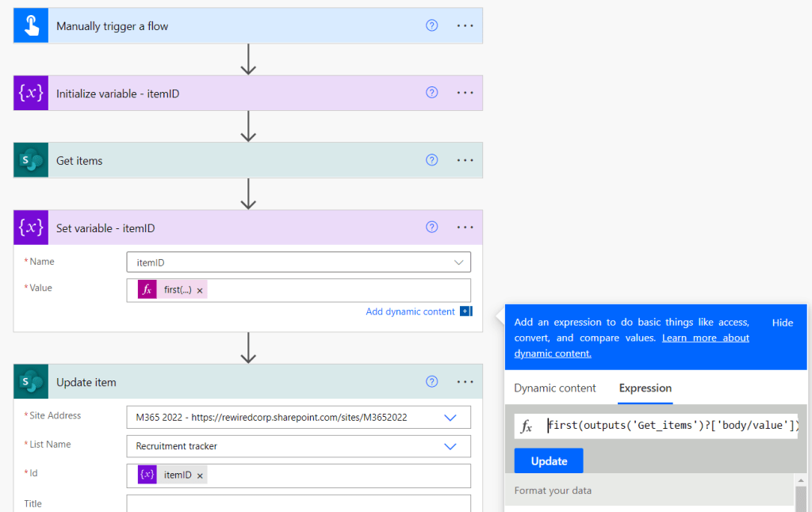Expand the List Name dropdown
This screenshot has height=512, width=812.
[x=450, y=446]
